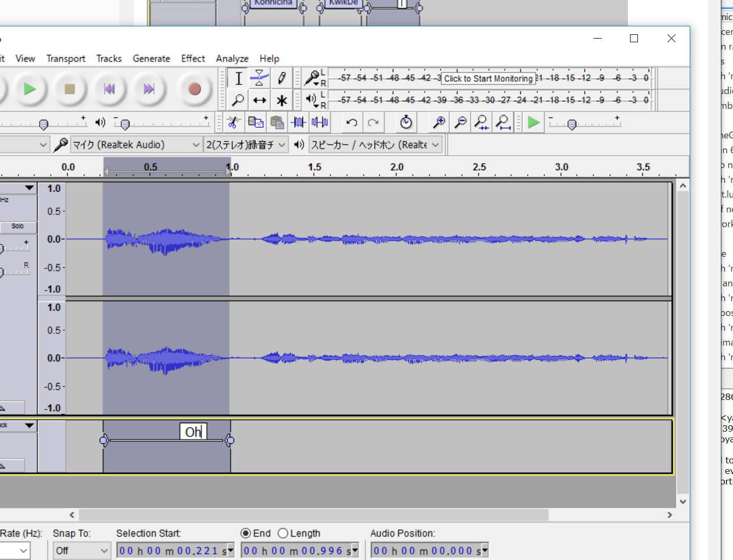
Task: Adjust the recording volume slider
Action: tap(44, 125)
